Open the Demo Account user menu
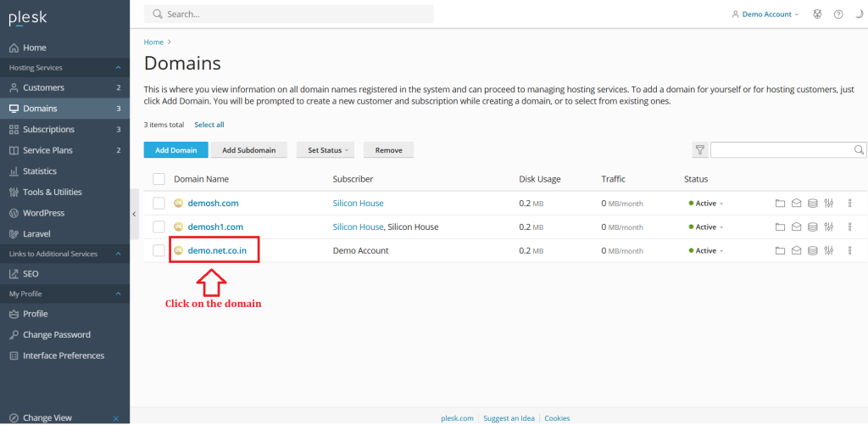 point(765,14)
